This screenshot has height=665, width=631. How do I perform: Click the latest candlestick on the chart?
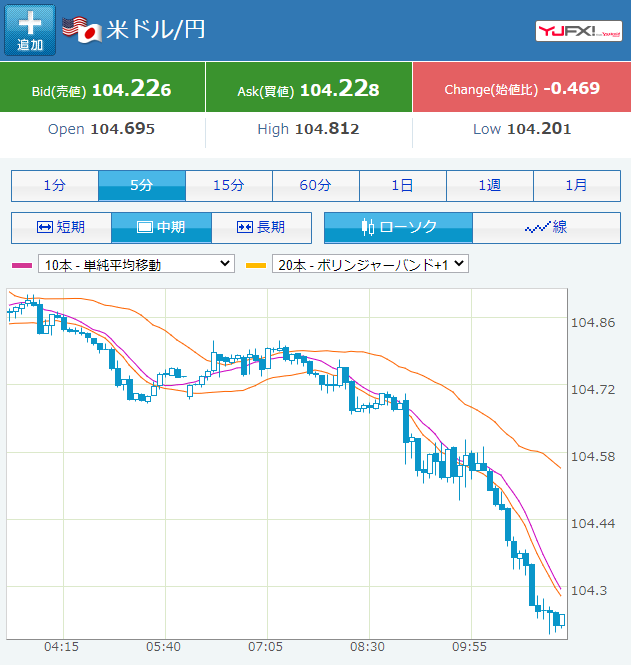[562, 620]
